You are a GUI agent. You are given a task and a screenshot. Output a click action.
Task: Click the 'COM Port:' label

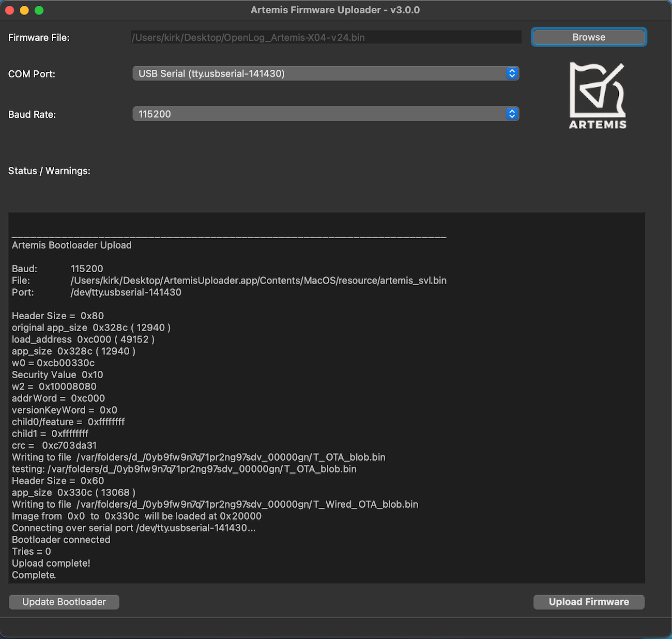32,74
